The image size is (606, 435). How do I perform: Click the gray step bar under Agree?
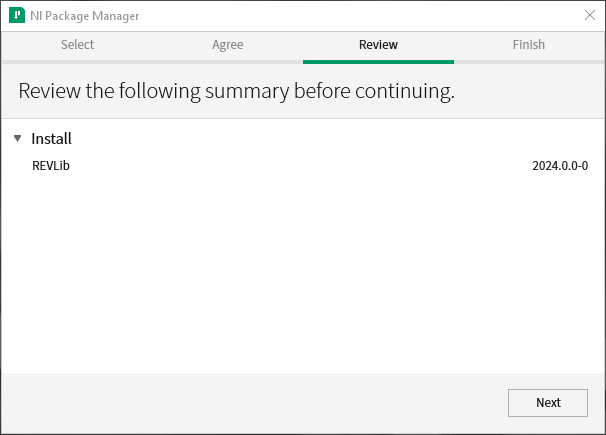tap(228, 61)
